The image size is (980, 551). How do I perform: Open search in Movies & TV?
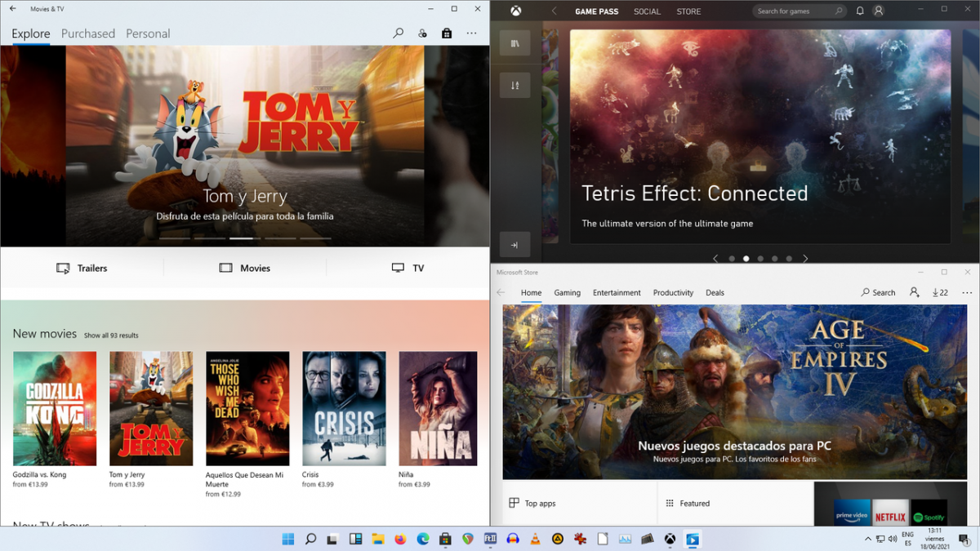point(398,33)
